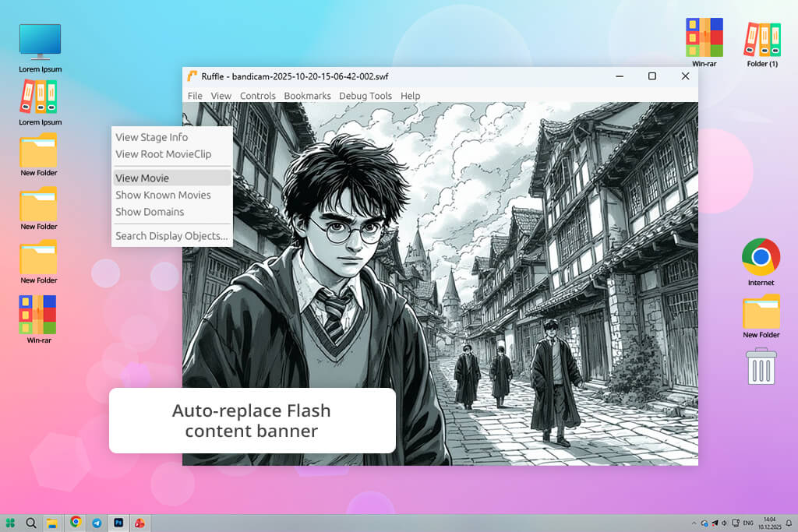
Task: Open the clock showing 14:04
Action: (x=769, y=523)
